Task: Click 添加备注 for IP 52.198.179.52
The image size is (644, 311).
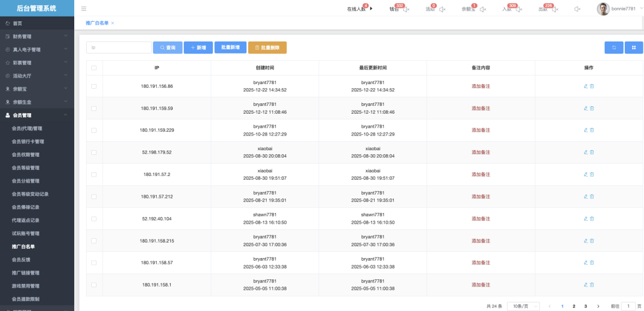Action: (481, 152)
